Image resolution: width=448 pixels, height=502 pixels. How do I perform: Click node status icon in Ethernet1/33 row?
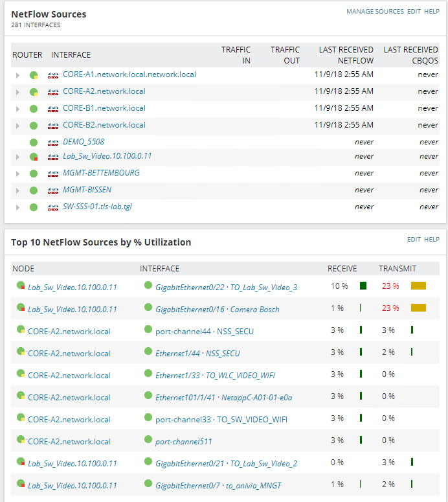pos(21,373)
